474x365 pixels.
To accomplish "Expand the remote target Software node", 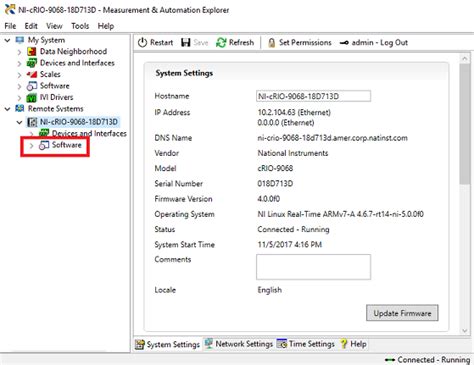I will click(x=31, y=146).
